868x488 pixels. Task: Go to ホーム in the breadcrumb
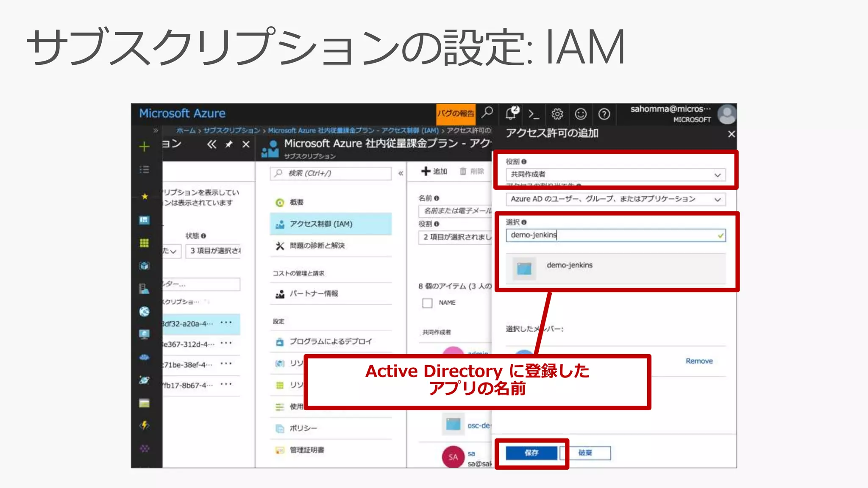(x=186, y=130)
